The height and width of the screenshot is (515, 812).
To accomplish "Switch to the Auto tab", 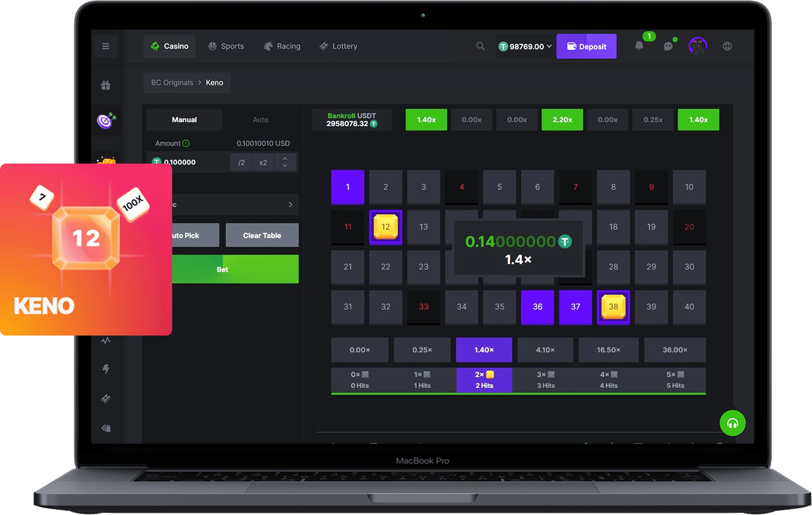I will click(x=261, y=120).
